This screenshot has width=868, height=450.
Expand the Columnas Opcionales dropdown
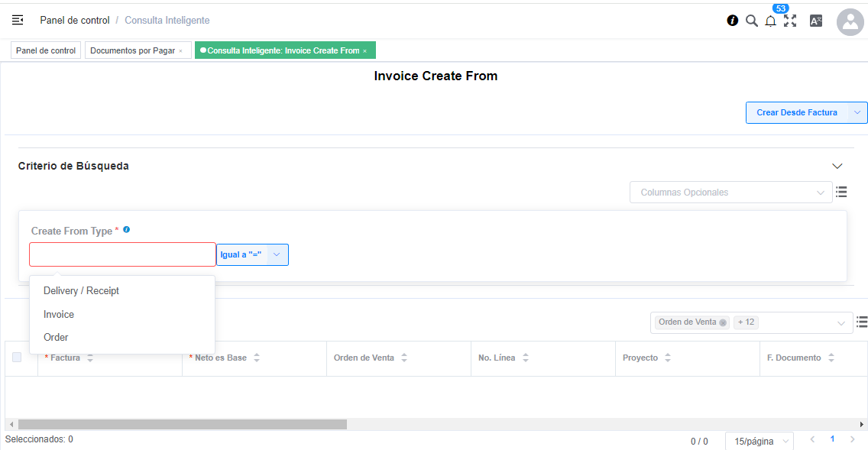pyautogui.click(x=730, y=192)
